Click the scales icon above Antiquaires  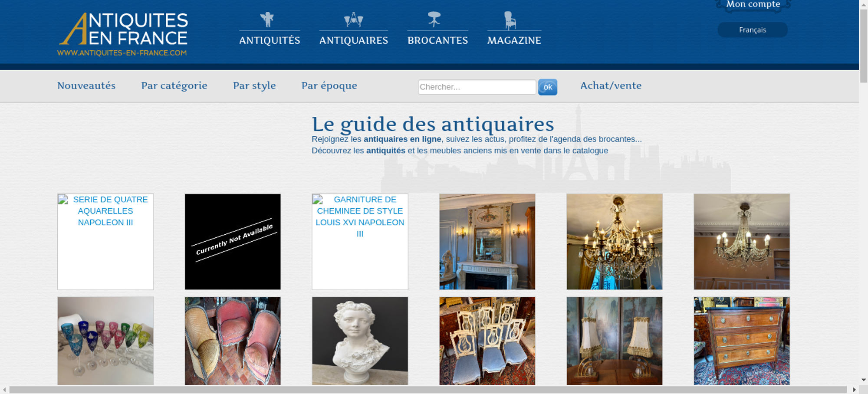click(354, 20)
